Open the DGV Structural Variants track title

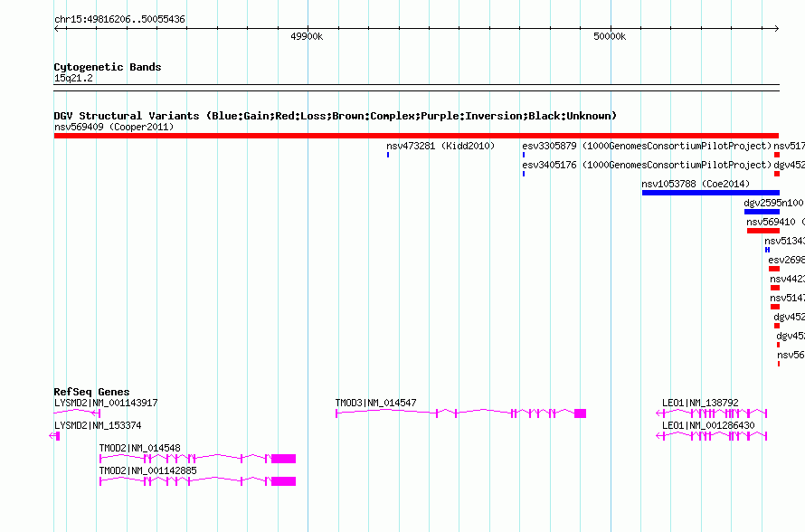[x=336, y=116]
